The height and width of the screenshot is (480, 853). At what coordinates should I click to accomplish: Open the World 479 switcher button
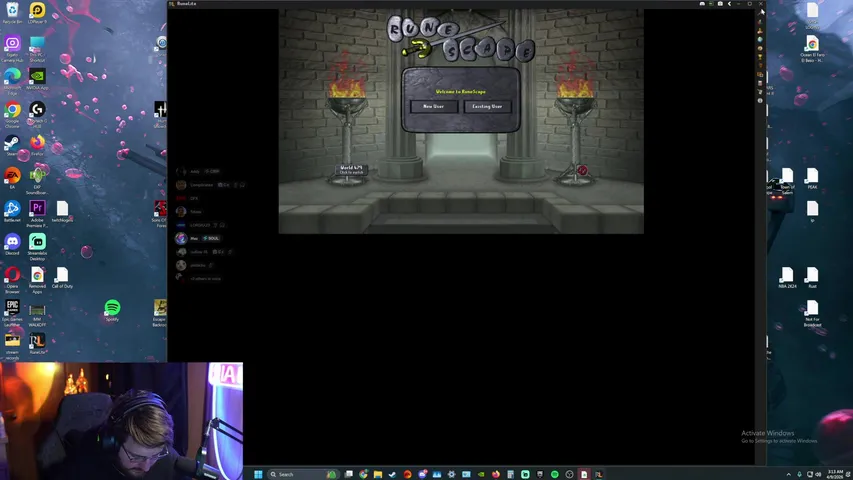click(x=351, y=170)
